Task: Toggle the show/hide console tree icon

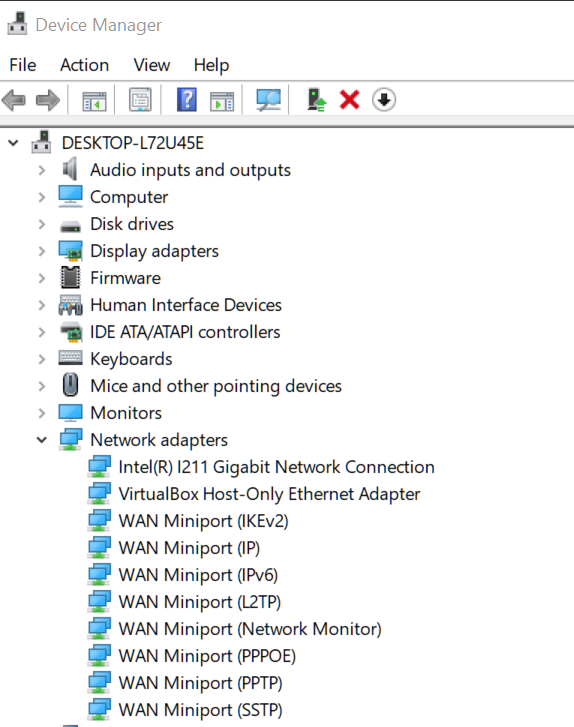Action: [94, 100]
